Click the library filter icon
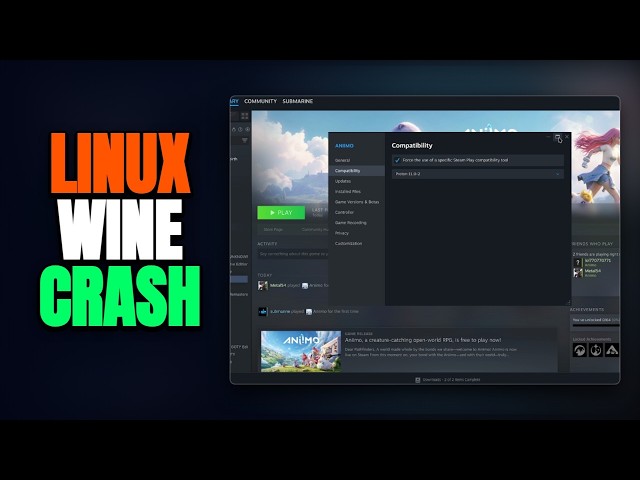 coord(244,140)
